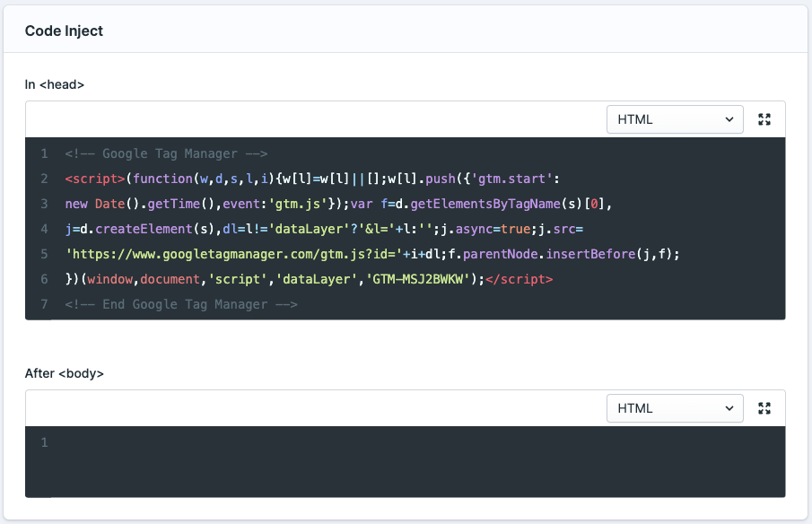This screenshot has width=812, height=524.
Task: Expand the In <head> editor to fullscreen
Action: tap(764, 119)
